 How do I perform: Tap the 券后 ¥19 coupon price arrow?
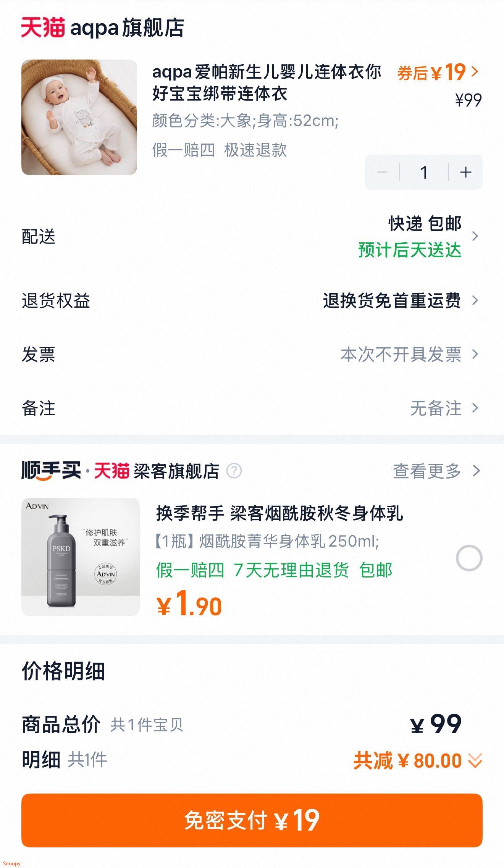[x=475, y=71]
